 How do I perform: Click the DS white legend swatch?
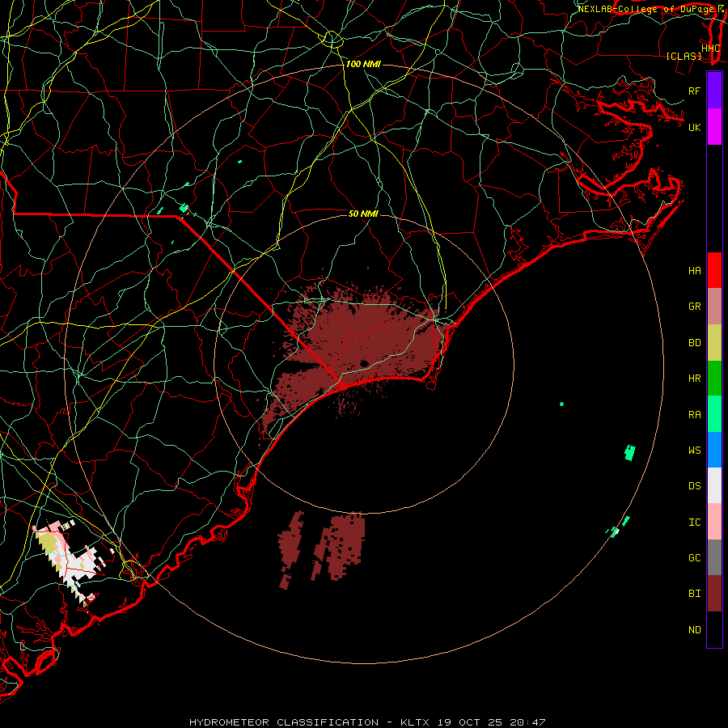coord(714,485)
